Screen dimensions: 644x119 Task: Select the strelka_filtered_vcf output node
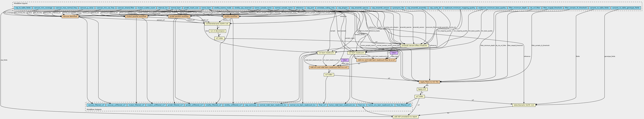click(214, 105)
